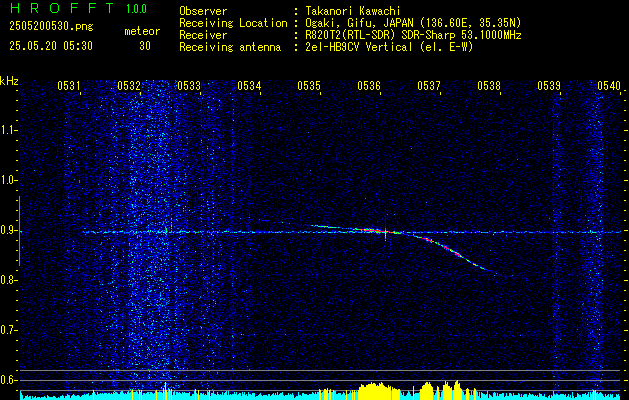Click the meteor count value 30
629x400 pixels.
click(x=145, y=46)
